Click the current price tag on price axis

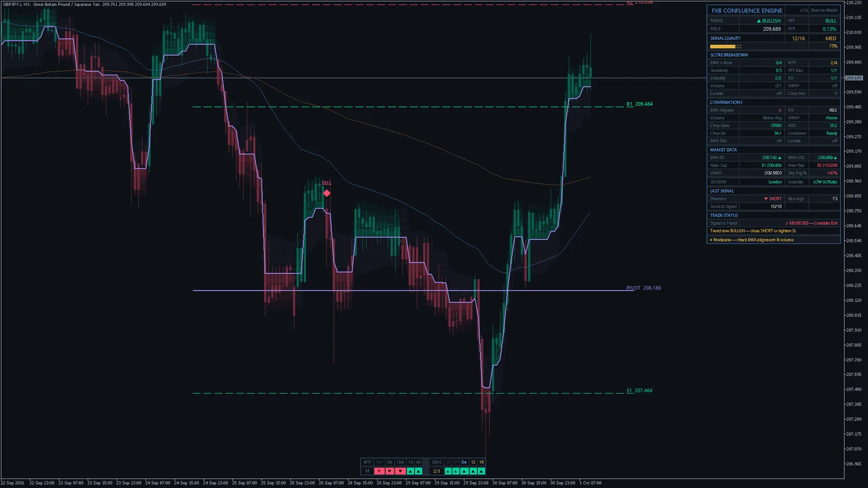[854, 78]
